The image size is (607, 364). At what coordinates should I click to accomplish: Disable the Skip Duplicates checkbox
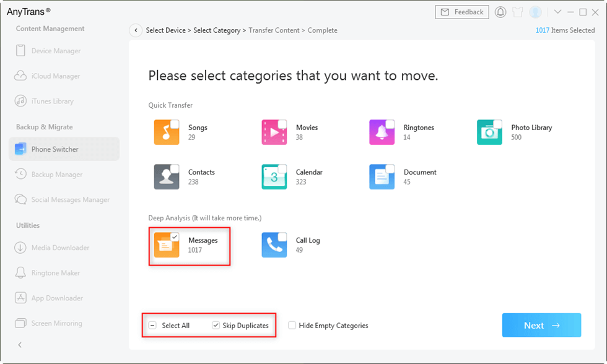pos(216,326)
